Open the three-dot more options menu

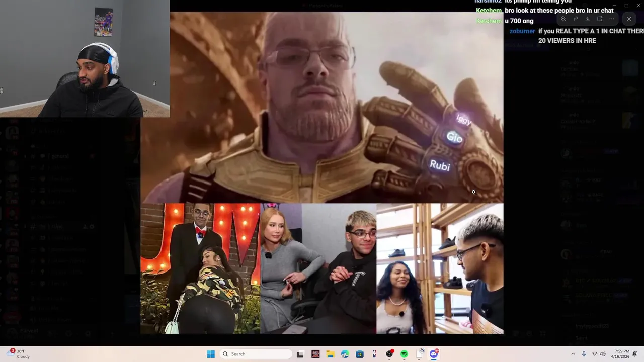click(x=612, y=19)
